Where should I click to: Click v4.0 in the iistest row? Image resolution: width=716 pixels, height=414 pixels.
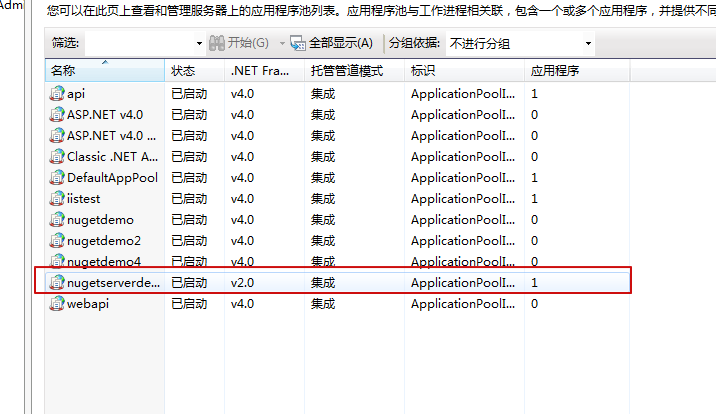242,199
